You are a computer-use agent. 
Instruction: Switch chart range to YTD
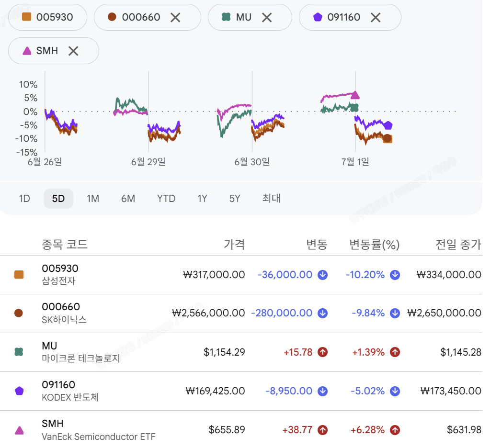click(166, 199)
